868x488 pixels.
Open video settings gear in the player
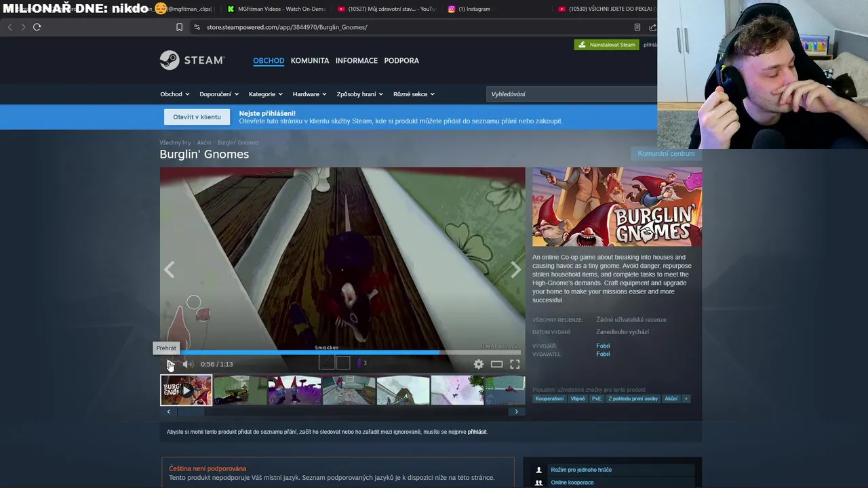[479, 364]
